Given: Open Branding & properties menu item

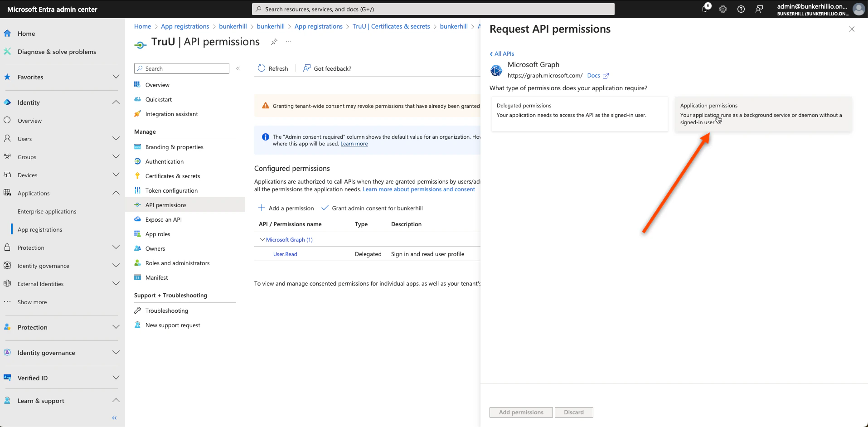Looking at the screenshot, I should (174, 147).
